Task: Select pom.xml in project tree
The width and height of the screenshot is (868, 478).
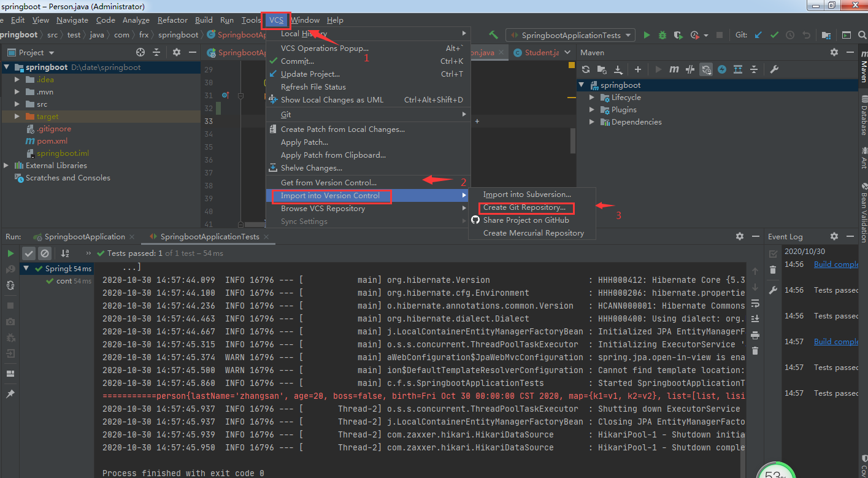Action: click(52, 141)
